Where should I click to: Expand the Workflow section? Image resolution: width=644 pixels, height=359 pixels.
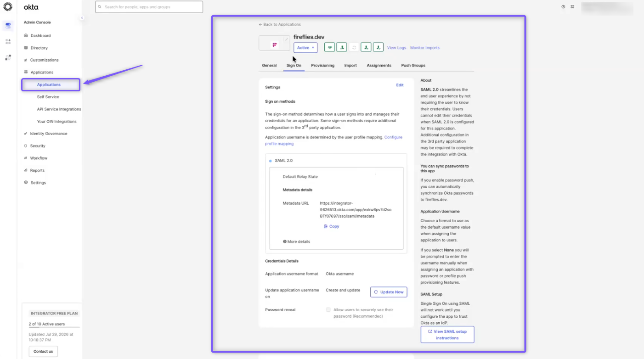coord(39,158)
